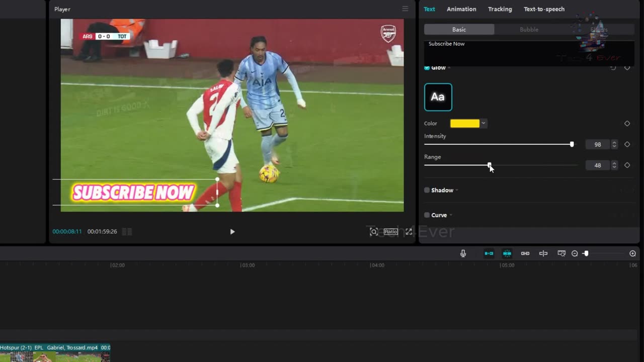
Task: Toggle preview axis icon
Action: click(543, 253)
